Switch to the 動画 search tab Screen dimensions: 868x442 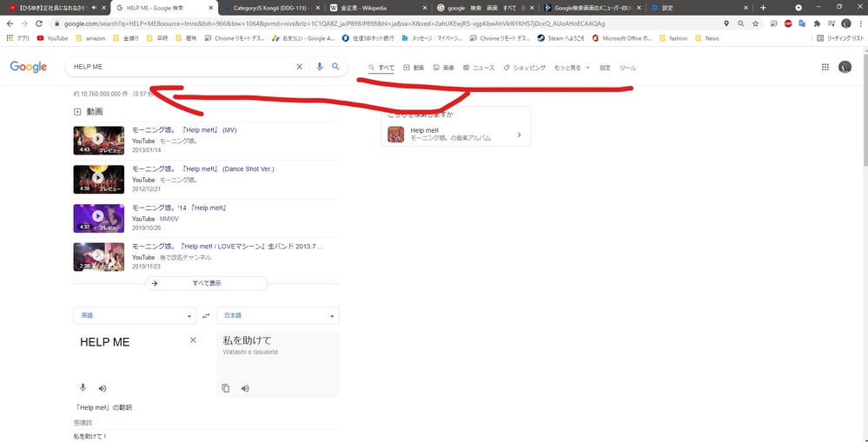(x=414, y=68)
